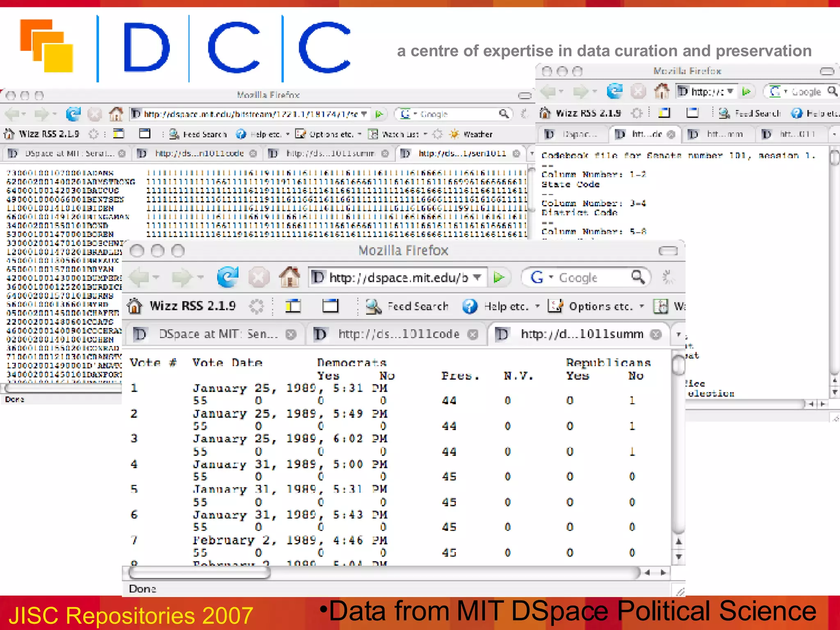This screenshot has width=840, height=630.
Task: Click Help question icon in right back window
Action: pos(797,113)
